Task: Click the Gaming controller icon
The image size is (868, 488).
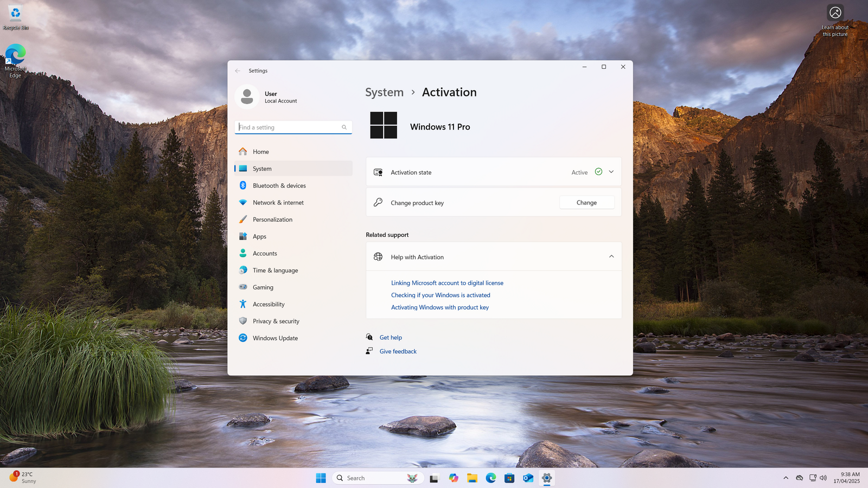Action: point(243,287)
